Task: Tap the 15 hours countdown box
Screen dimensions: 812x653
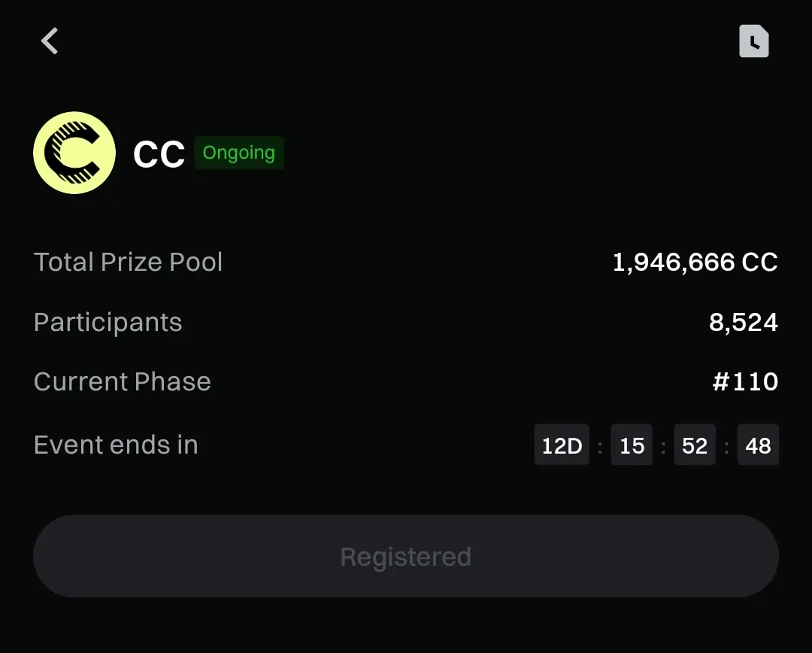Action: (x=632, y=445)
